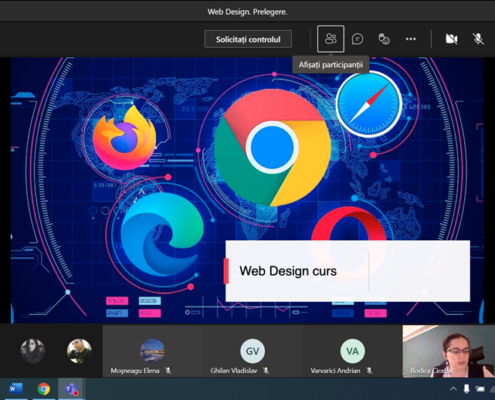Open more actions ellipsis menu

click(411, 39)
